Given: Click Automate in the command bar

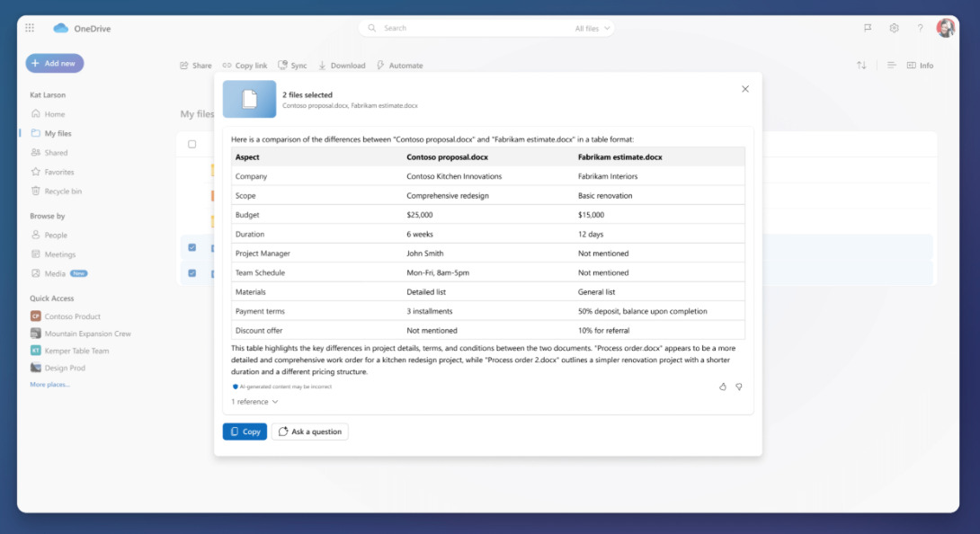Looking at the screenshot, I should (x=400, y=65).
